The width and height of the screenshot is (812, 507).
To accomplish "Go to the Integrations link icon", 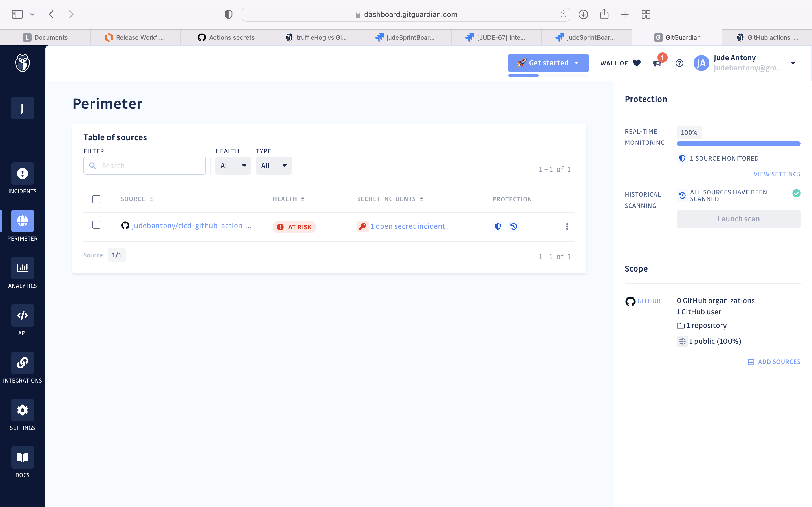I will click(23, 363).
